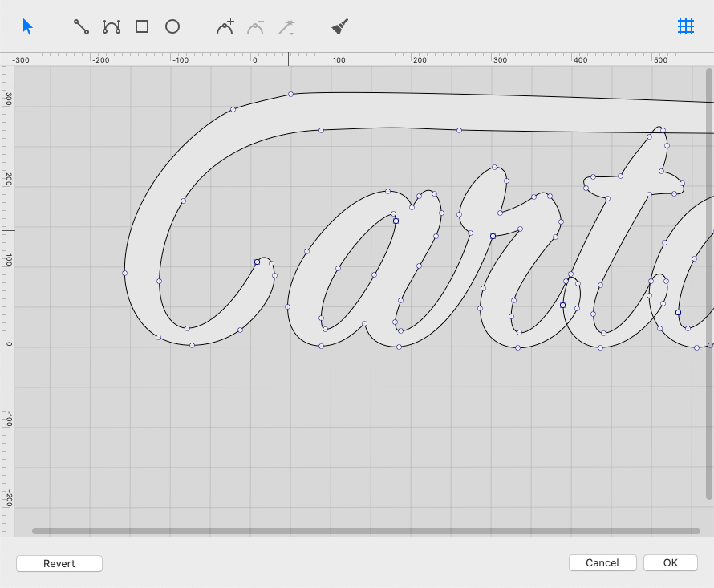Viewport: 714px width, 588px height.
Task: Select square anchor point on letter r
Action: tap(493, 237)
